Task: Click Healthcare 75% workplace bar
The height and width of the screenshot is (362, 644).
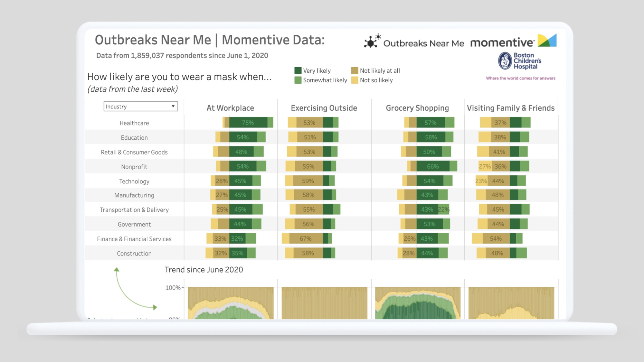Action: point(248,123)
